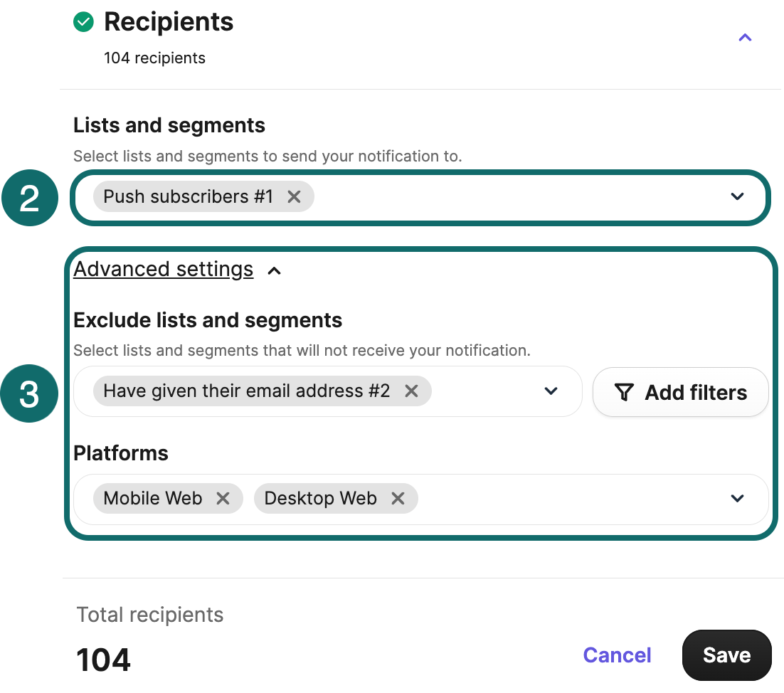Select the Push subscribers #1 chip text
This screenshot has width=784, height=693.
point(189,196)
